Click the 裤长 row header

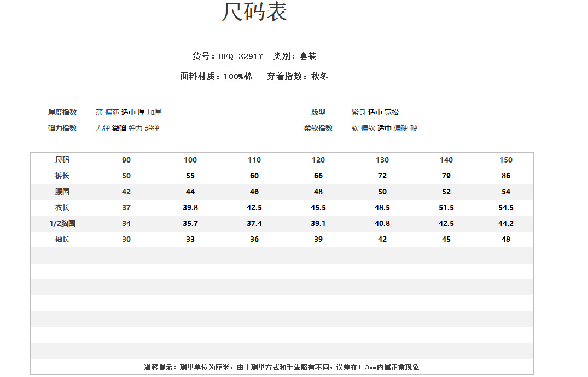coord(62,176)
